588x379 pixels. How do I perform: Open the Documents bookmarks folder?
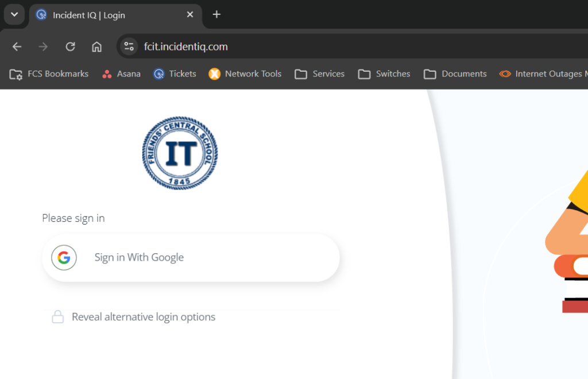[x=455, y=74]
